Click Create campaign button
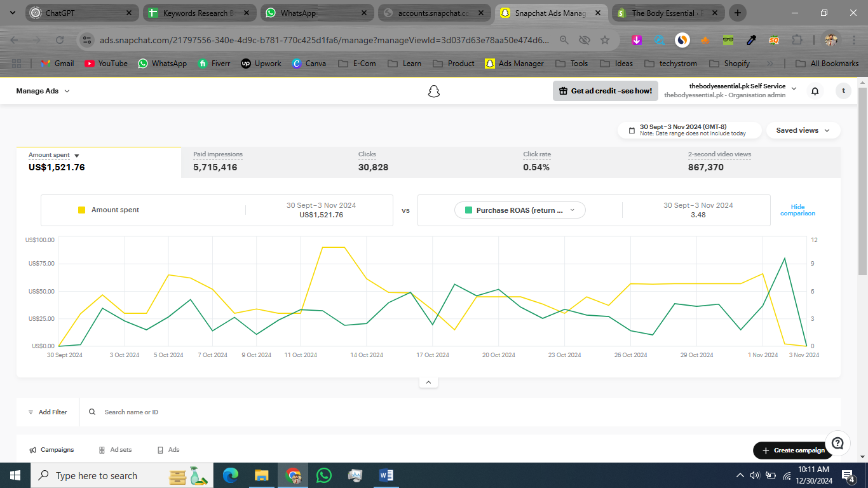Viewport: 868px width, 488px height. 792,451
